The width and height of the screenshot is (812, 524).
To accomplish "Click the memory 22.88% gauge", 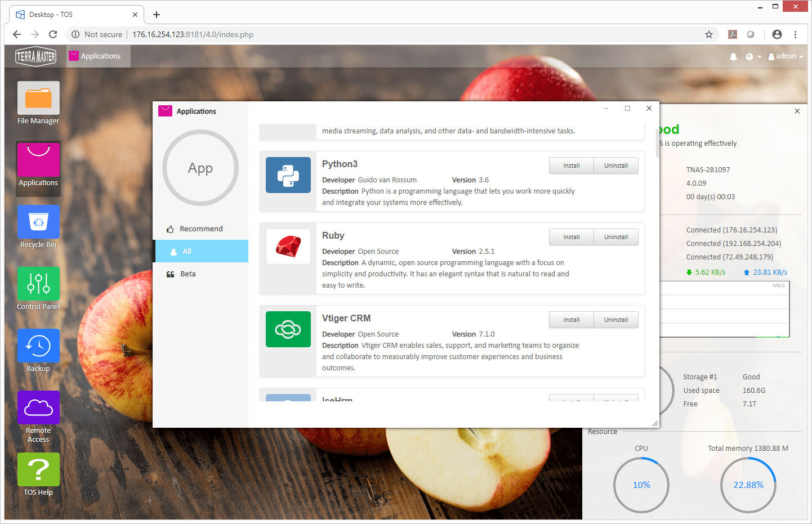I will coord(748,485).
